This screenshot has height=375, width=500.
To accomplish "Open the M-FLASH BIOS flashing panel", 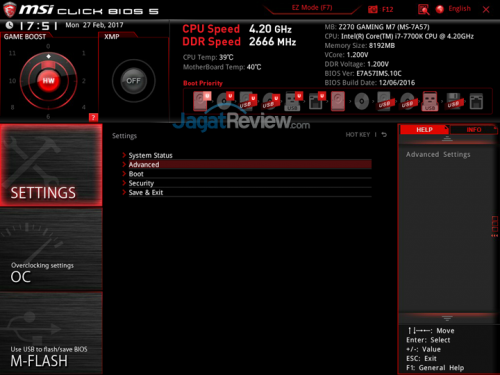I will [x=51, y=333].
